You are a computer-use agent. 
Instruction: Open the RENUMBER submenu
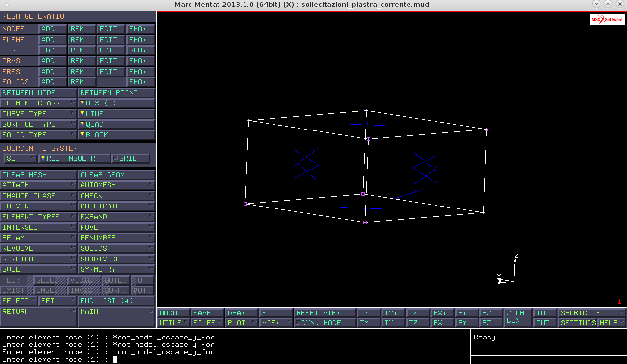point(116,238)
